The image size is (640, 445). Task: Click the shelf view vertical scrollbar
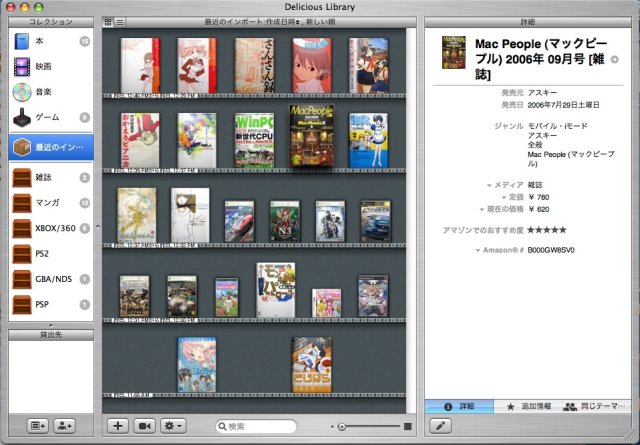[411, 220]
